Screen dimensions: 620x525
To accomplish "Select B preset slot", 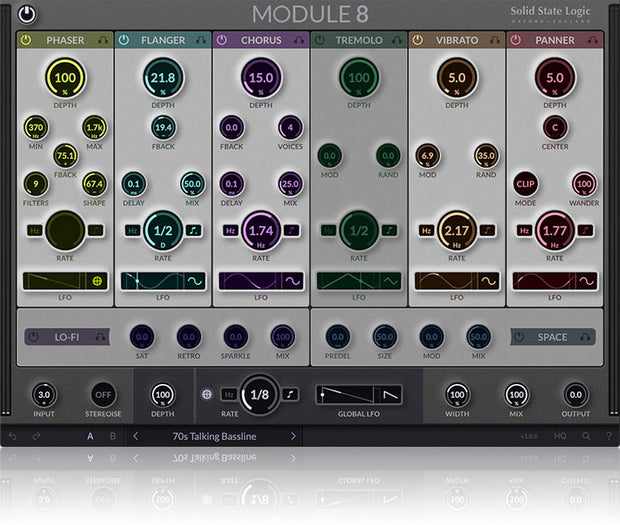I will [113, 436].
